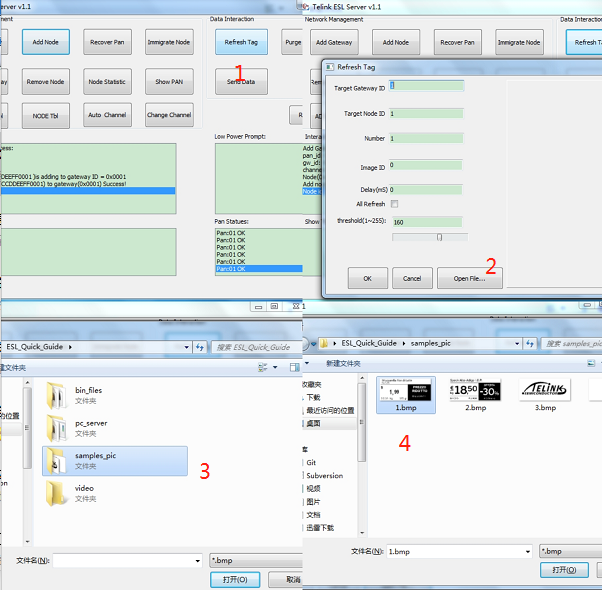Click the threshold slider handle
Image resolution: width=602 pixels, height=590 pixels.
[x=440, y=237]
